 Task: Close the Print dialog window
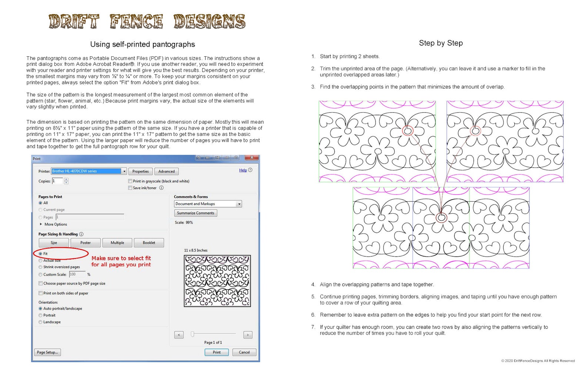(252, 158)
